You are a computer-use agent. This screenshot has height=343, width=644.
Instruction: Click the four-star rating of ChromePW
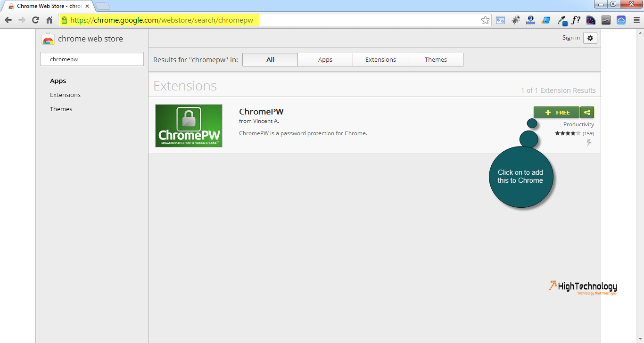(568, 134)
